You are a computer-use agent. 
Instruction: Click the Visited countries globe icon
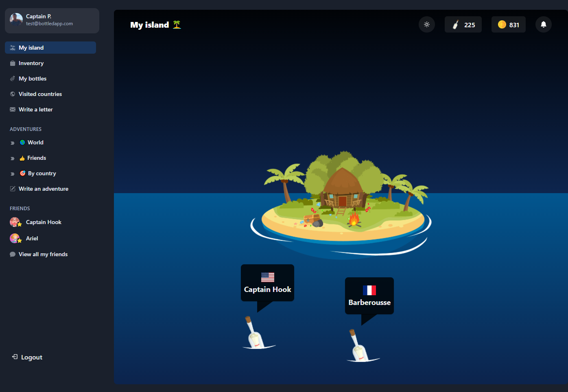tap(13, 94)
